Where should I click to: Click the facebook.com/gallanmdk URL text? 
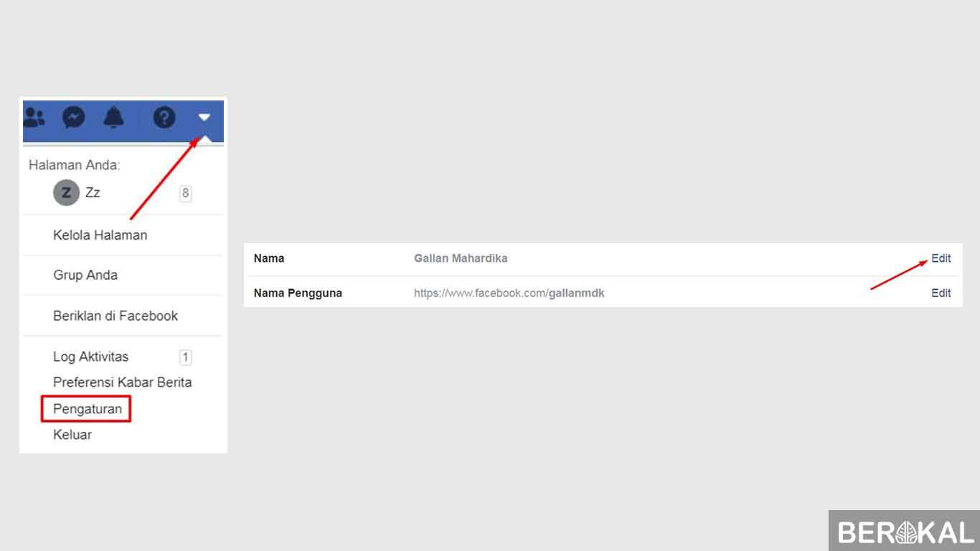click(x=509, y=293)
